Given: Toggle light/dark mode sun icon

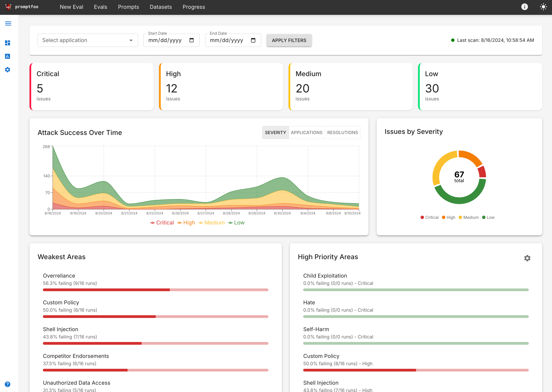Looking at the screenshot, I should click(543, 7).
